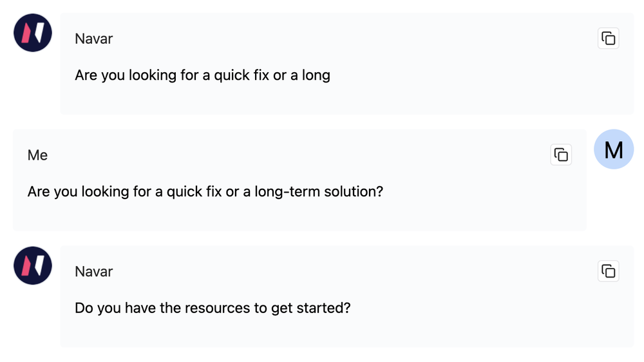
Task: Click the 'Navar' sender name on the last message
Action: [x=93, y=271]
